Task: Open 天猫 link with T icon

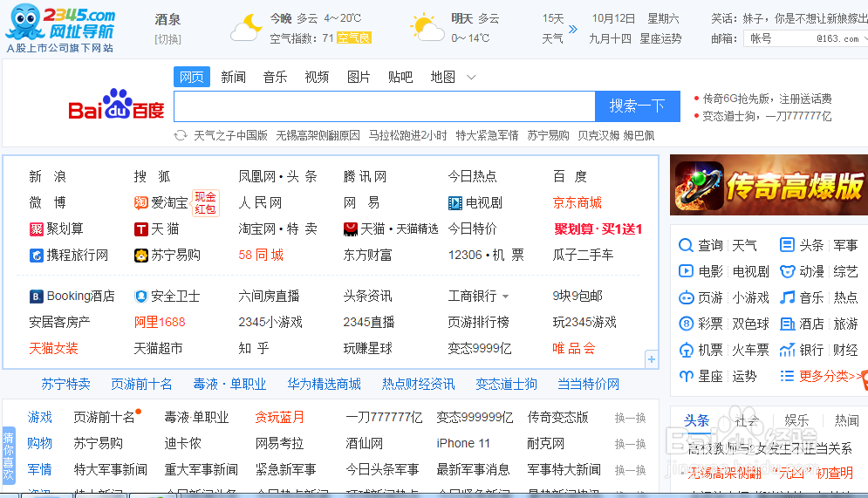Action: (x=157, y=229)
